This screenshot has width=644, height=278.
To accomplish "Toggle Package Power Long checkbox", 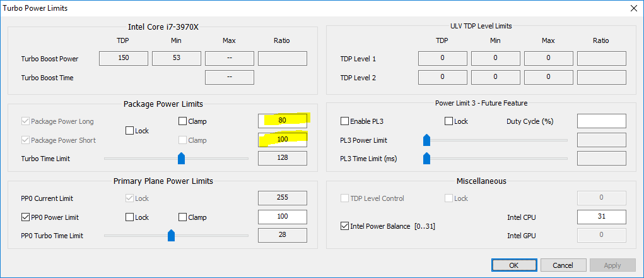I will tap(25, 121).
